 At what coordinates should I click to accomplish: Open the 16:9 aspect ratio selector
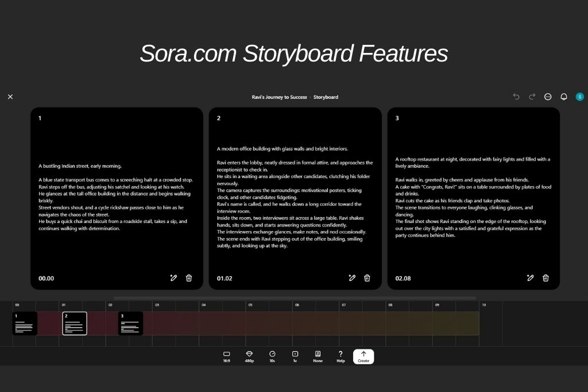226,357
